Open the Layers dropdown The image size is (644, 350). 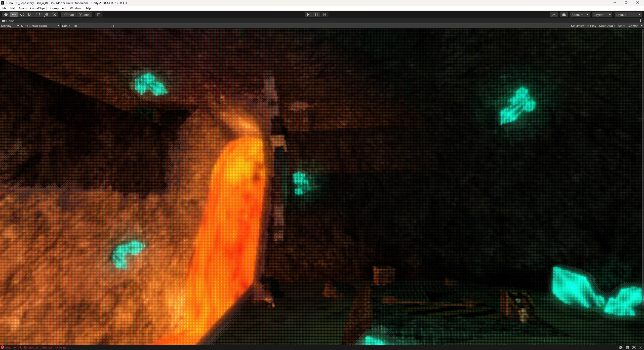pos(602,15)
